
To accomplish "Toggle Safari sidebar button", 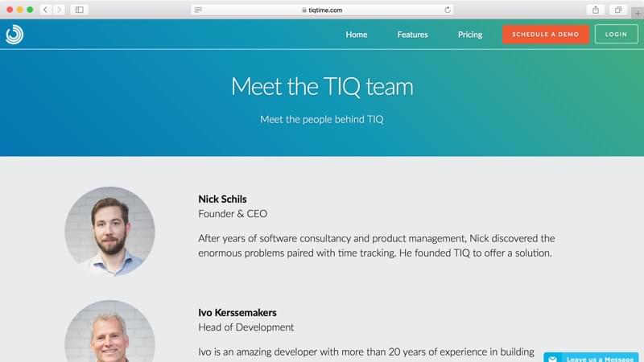I will [79, 10].
